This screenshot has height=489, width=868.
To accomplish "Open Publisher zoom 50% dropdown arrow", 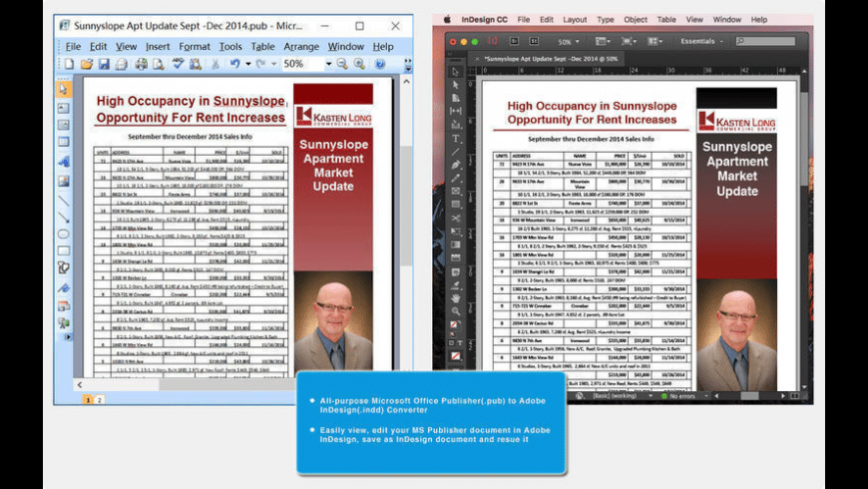I will pos(328,64).
